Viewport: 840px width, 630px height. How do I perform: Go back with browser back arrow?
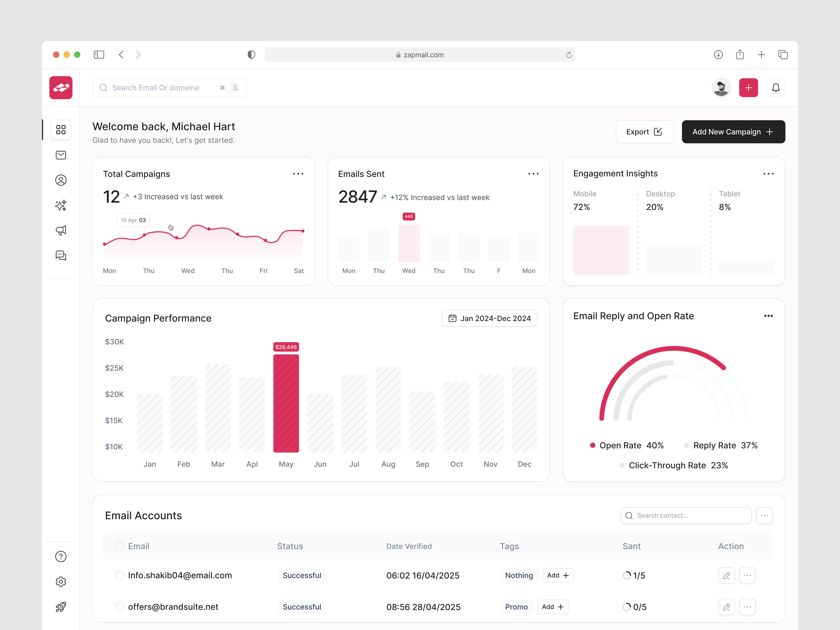click(x=121, y=55)
